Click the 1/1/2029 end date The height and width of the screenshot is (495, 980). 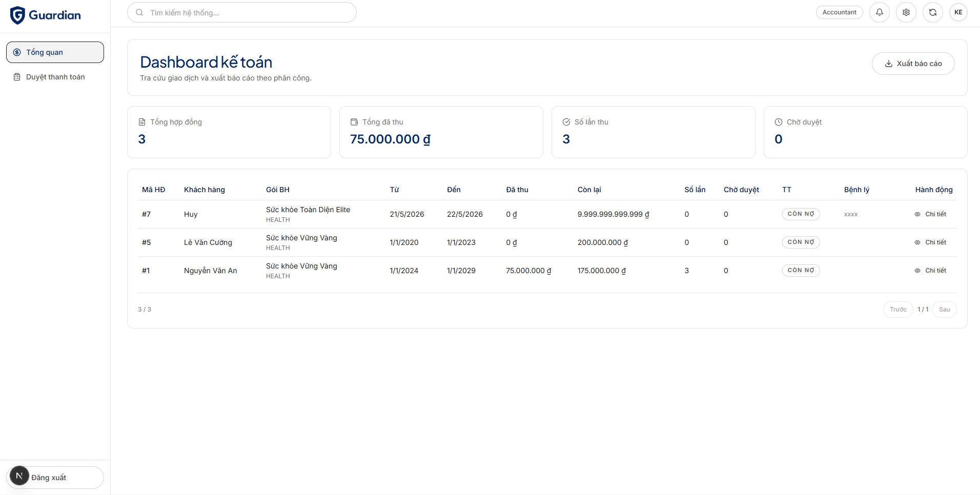(x=461, y=271)
